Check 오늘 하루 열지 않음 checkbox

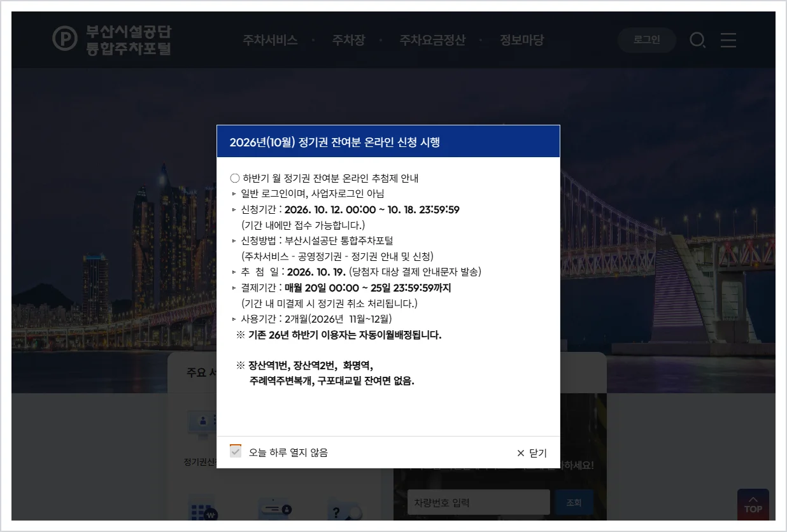(236, 451)
